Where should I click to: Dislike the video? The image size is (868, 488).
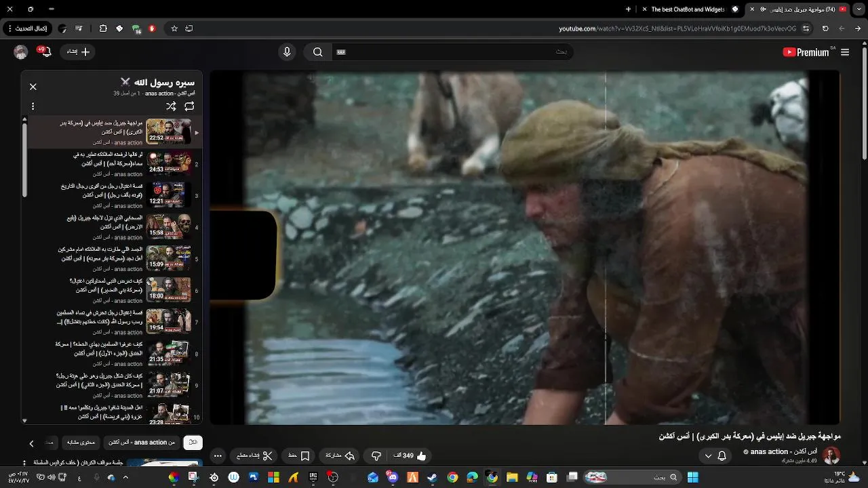click(376, 456)
